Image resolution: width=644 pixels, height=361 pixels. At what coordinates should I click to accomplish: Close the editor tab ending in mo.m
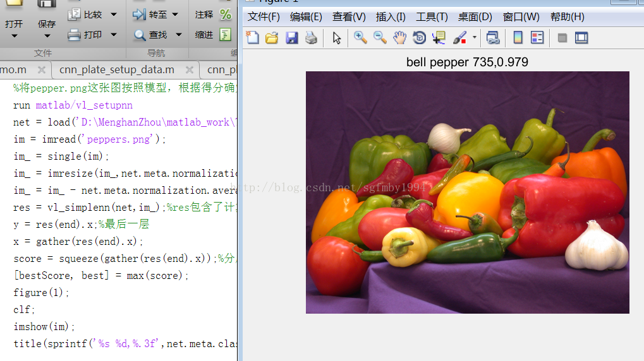coord(42,69)
